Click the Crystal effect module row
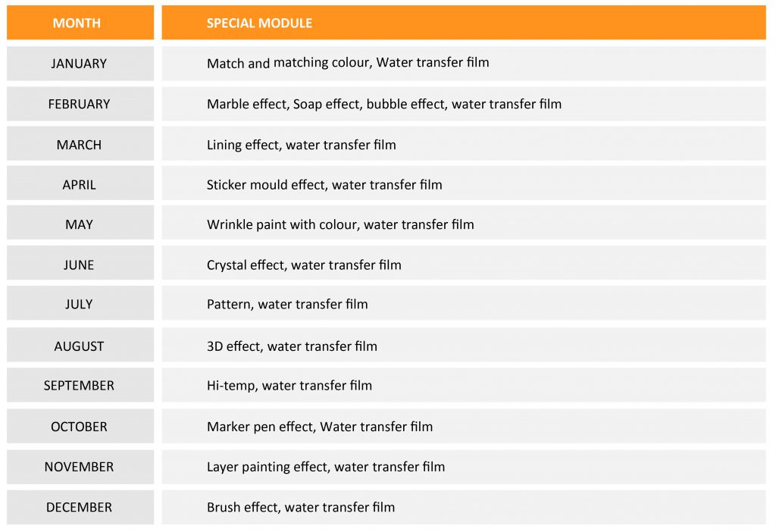The image size is (776, 532). (464, 264)
